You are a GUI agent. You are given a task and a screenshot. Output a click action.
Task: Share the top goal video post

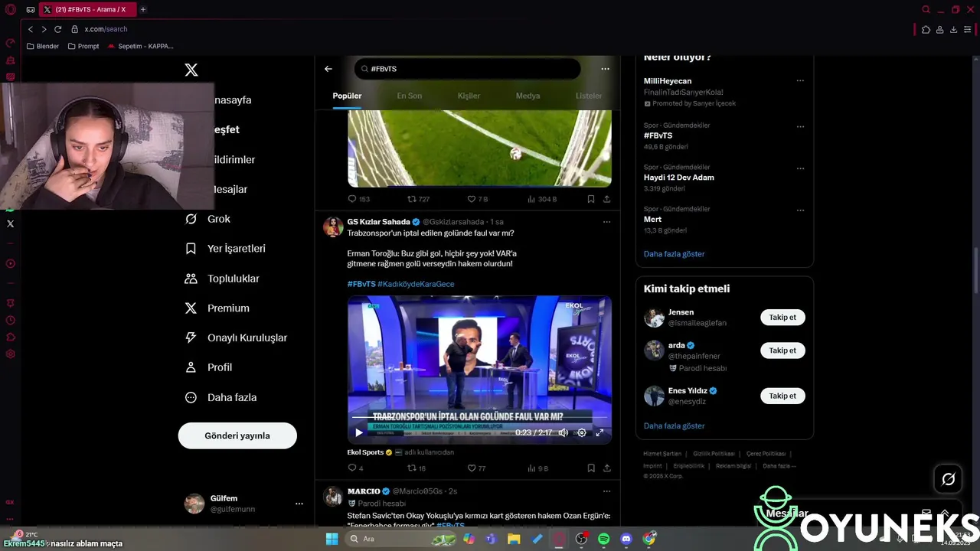point(607,199)
